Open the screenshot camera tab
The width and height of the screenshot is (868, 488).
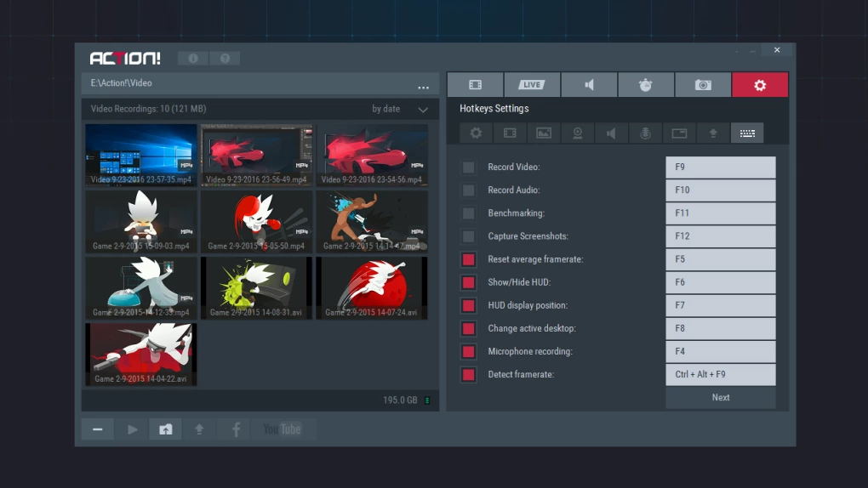tap(703, 85)
